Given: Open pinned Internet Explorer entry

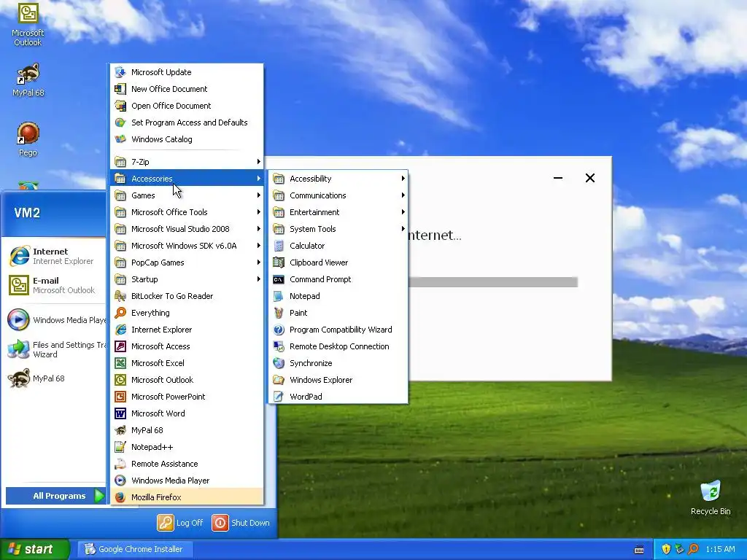Looking at the screenshot, I should [x=54, y=256].
